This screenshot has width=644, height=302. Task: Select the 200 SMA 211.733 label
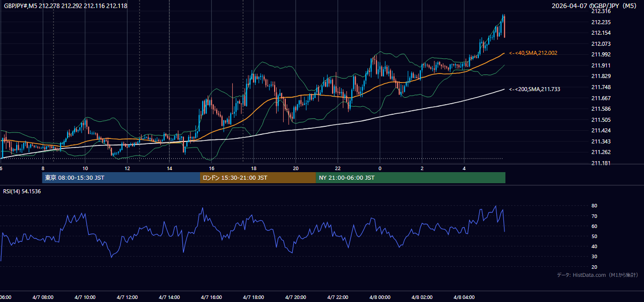tap(535, 89)
